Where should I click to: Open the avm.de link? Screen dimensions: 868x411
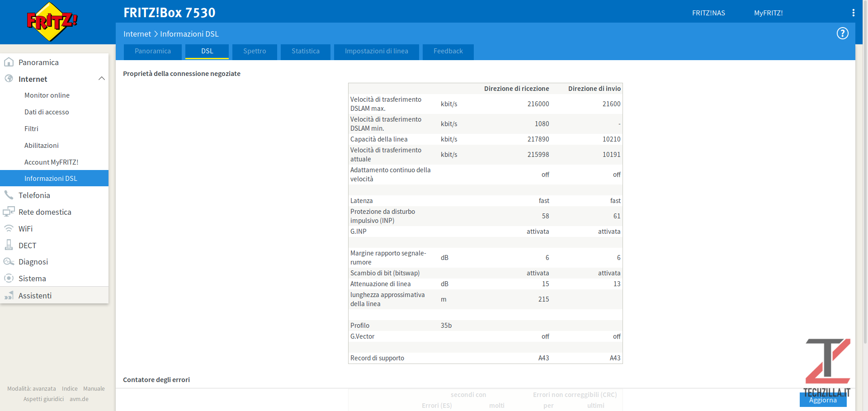pos(79,399)
